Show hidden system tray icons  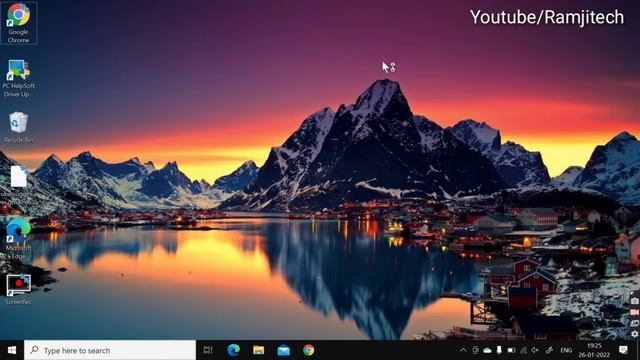pyautogui.click(x=463, y=350)
